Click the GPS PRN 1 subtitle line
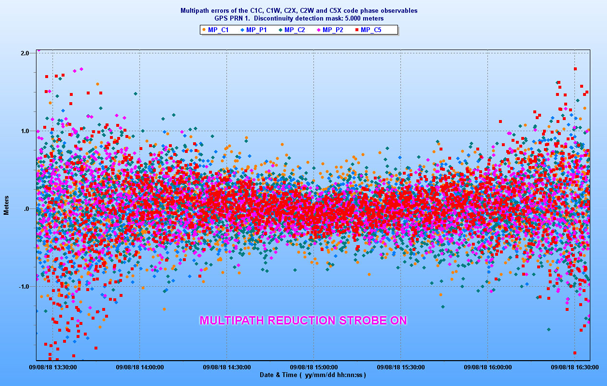 [299, 18]
